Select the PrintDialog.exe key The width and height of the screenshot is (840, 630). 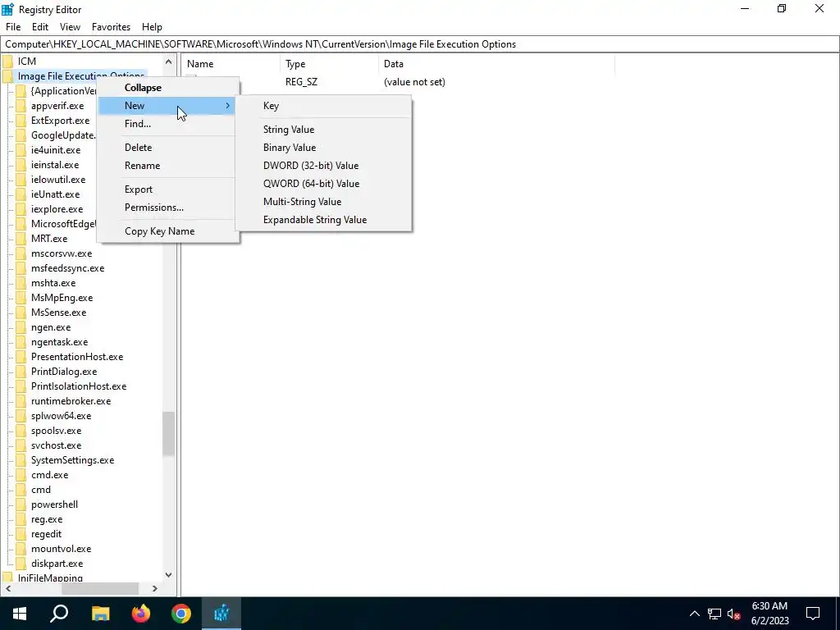coord(64,372)
